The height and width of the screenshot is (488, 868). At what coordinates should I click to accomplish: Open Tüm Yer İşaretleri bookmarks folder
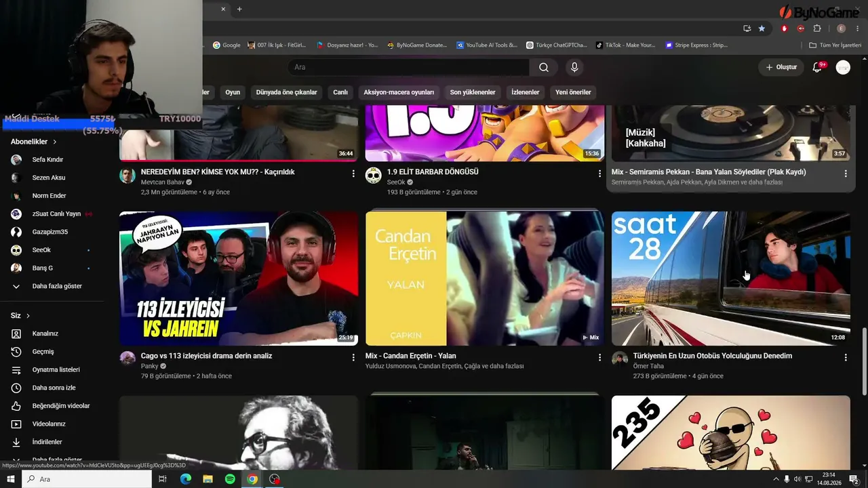pos(835,45)
